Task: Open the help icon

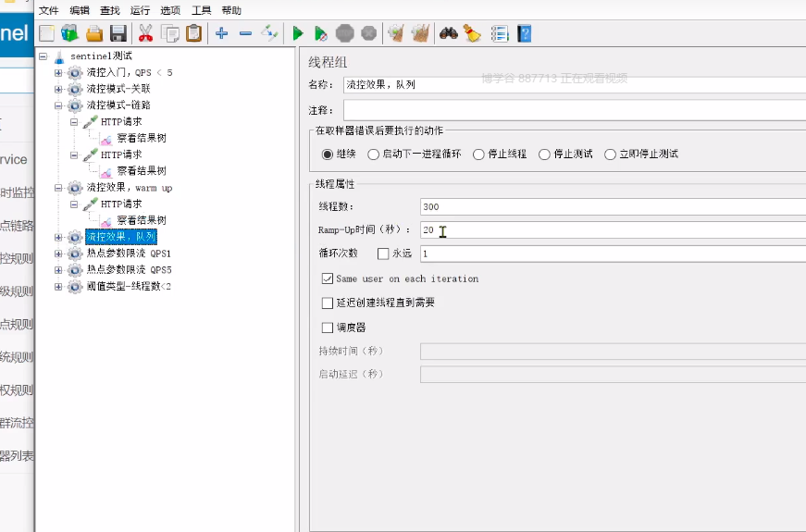Action: point(524,34)
